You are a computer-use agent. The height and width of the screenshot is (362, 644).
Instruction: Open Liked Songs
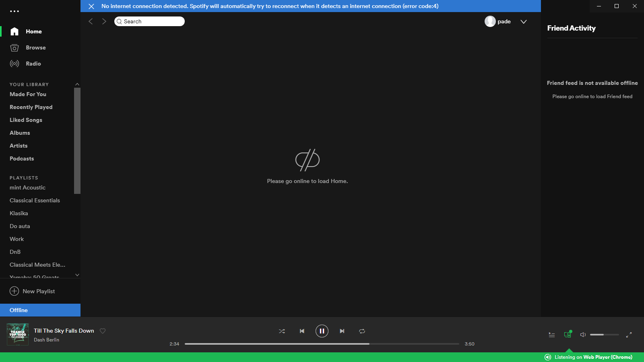click(26, 120)
